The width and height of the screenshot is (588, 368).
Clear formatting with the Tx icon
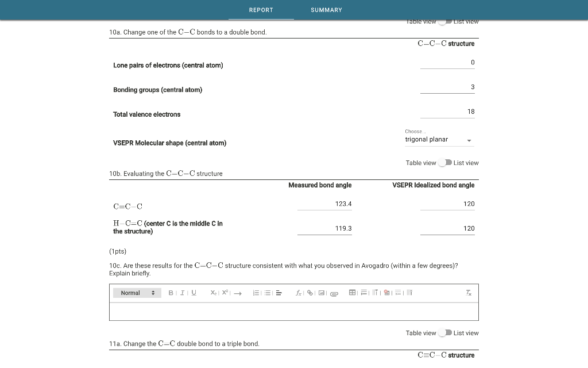point(468,293)
